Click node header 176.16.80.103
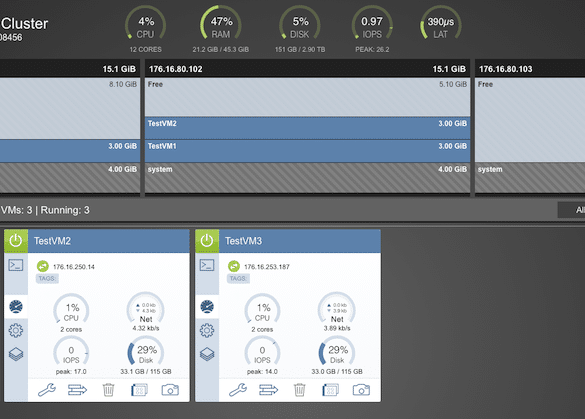 click(x=530, y=69)
